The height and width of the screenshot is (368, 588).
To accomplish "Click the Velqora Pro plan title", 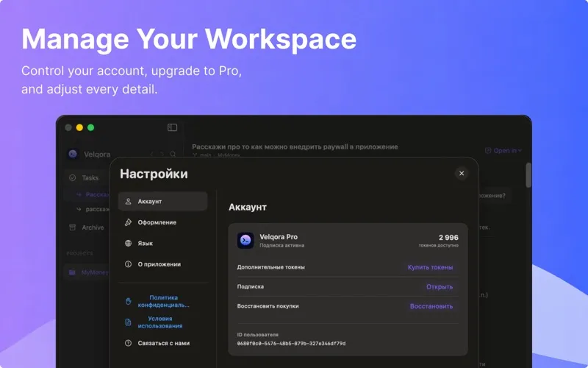I will click(x=279, y=237).
